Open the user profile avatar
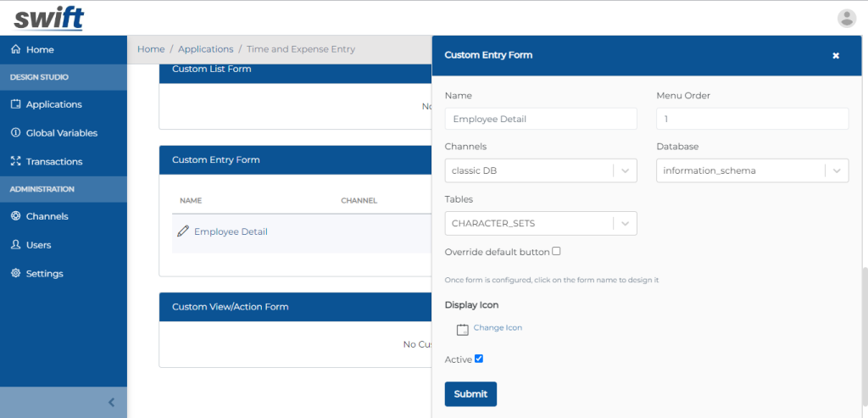Viewport: 868px width, 418px height. [x=846, y=18]
